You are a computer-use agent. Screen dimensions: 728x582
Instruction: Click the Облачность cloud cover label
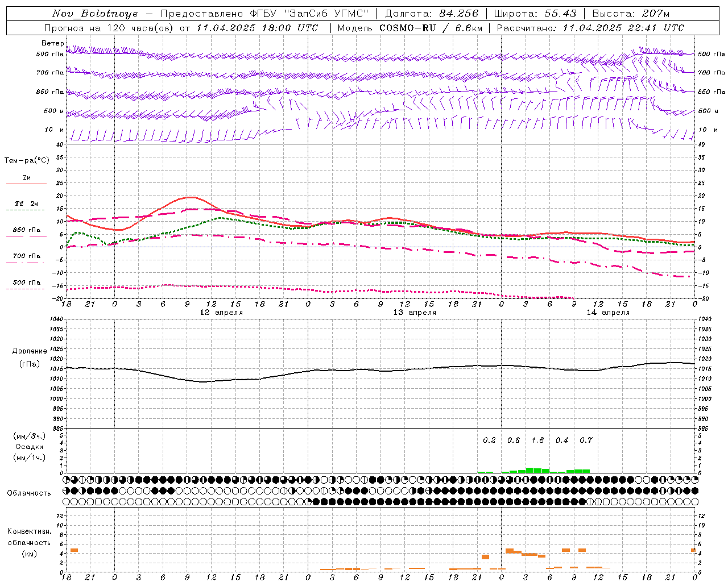(x=29, y=493)
